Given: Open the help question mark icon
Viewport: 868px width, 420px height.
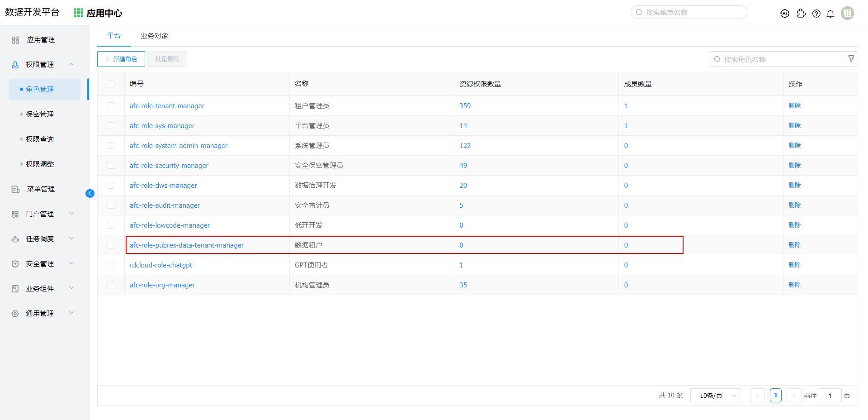Looking at the screenshot, I should pos(816,14).
